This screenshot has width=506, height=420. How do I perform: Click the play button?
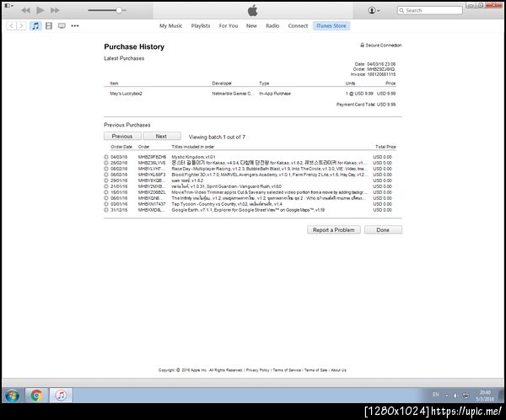pyautogui.click(x=40, y=10)
